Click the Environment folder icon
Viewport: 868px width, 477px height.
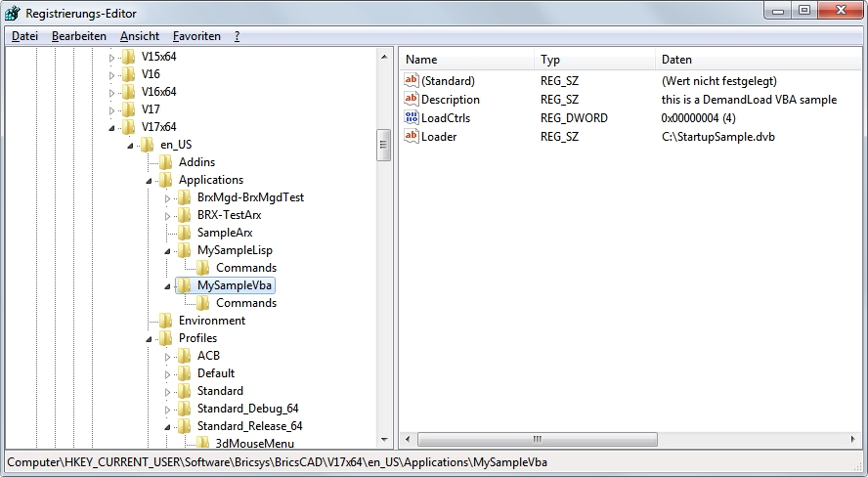click(x=166, y=321)
